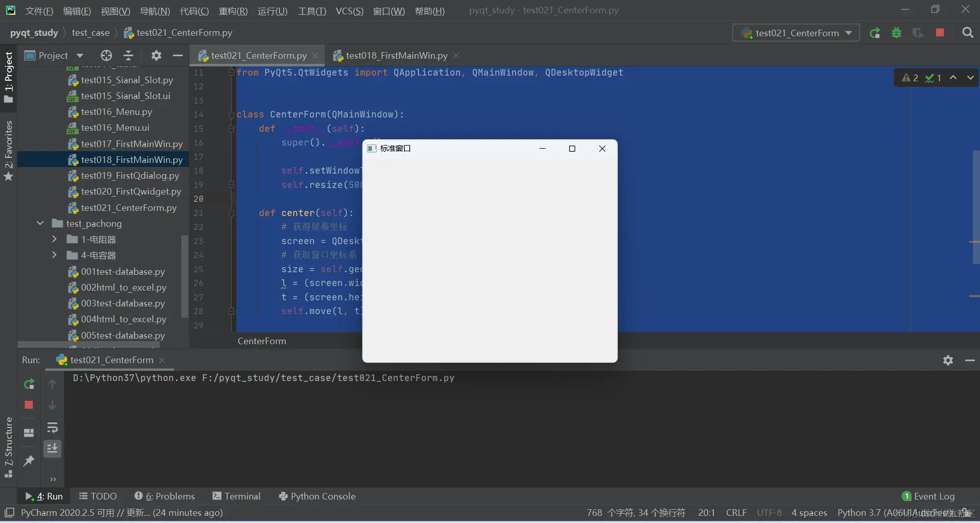Toggle the TODO tool window
The image size is (980, 523).
pos(98,496)
